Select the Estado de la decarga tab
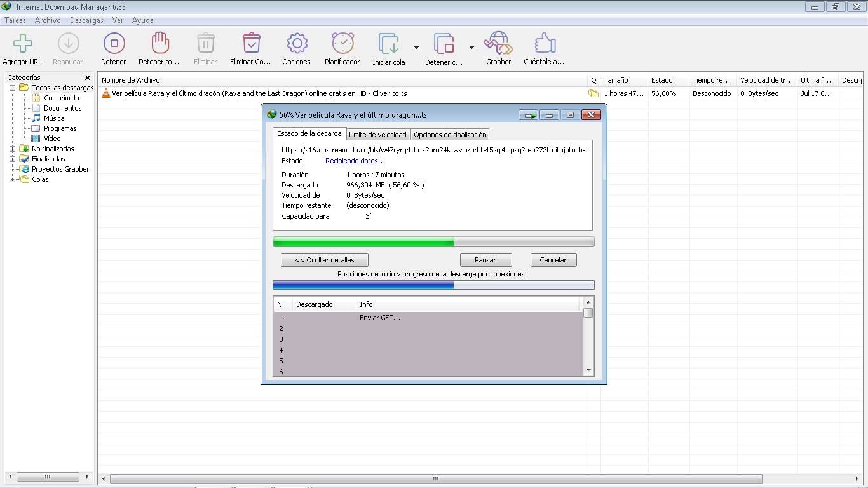Viewport: 868px width, 488px height. [309, 133]
